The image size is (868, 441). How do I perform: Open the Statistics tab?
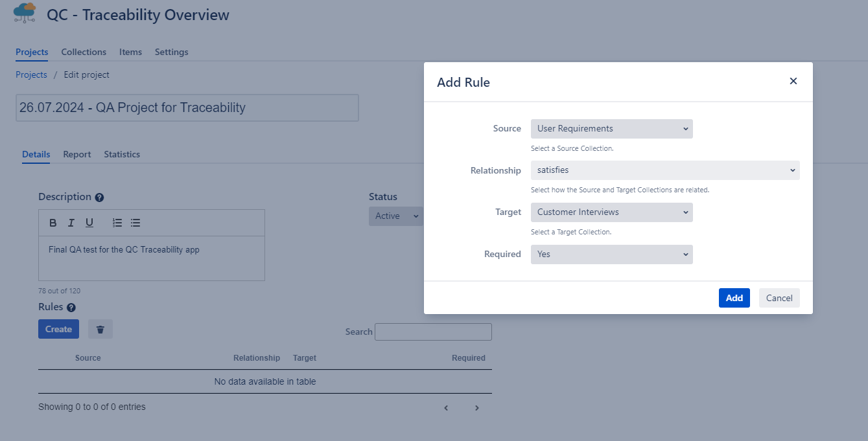pos(122,154)
